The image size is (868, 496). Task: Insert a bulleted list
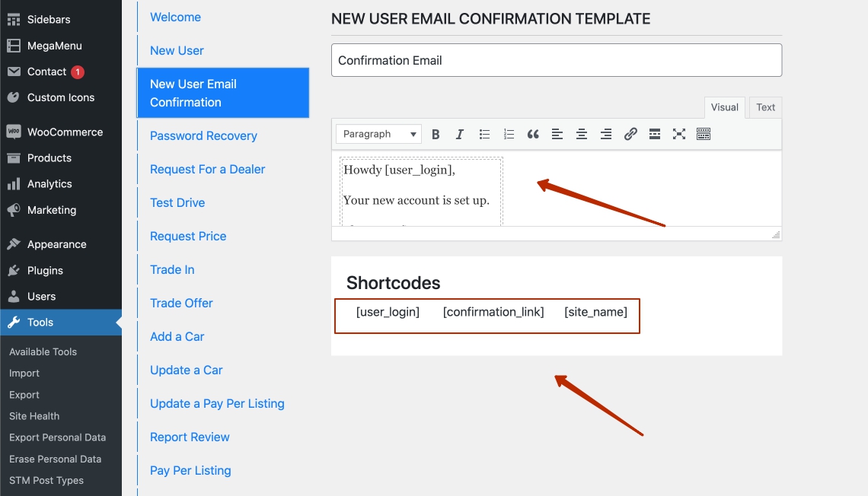(484, 135)
